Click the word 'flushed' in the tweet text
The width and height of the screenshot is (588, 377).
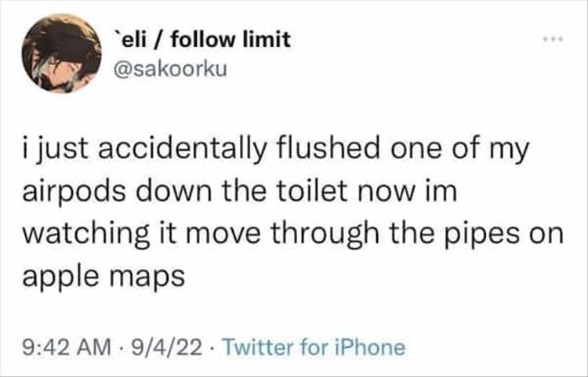coord(328,149)
